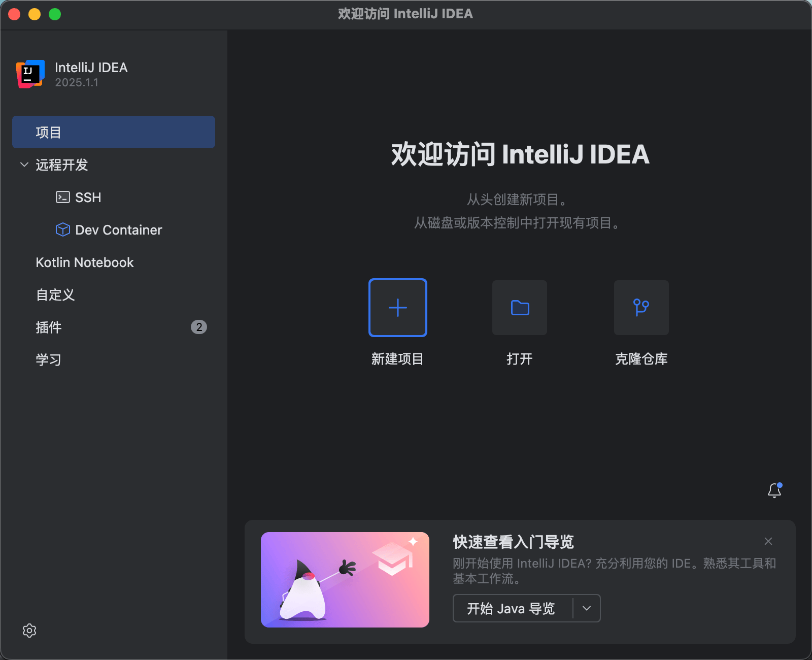
Task: Click the plugins badge showing 2
Action: tap(199, 327)
